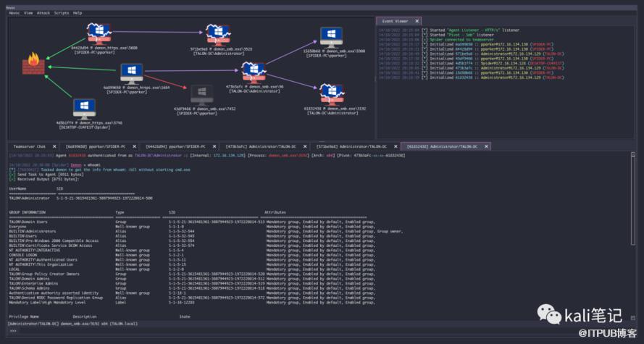Open the Havoc menu

click(x=13, y=13)
